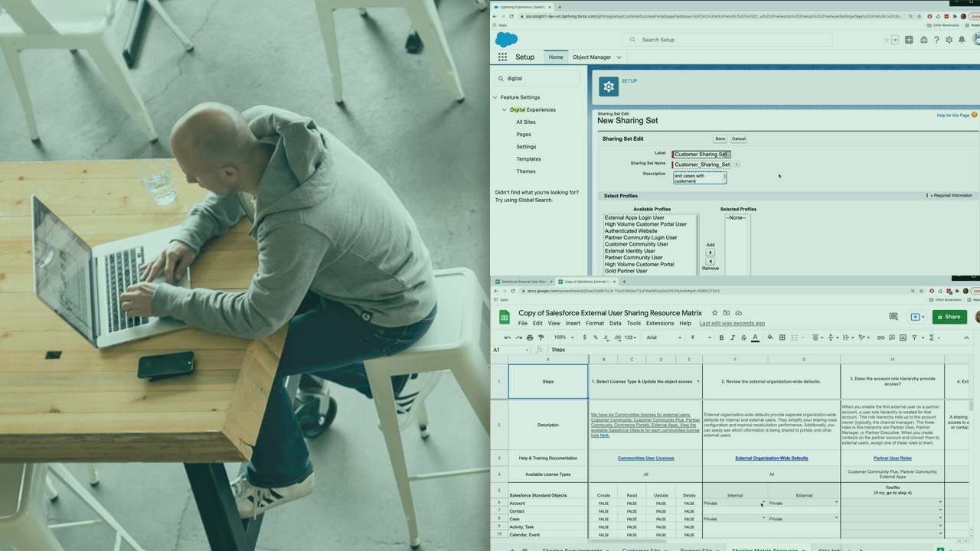Star the Google Sheets document
Screen dimensions: 980x551
coord(714,313)
